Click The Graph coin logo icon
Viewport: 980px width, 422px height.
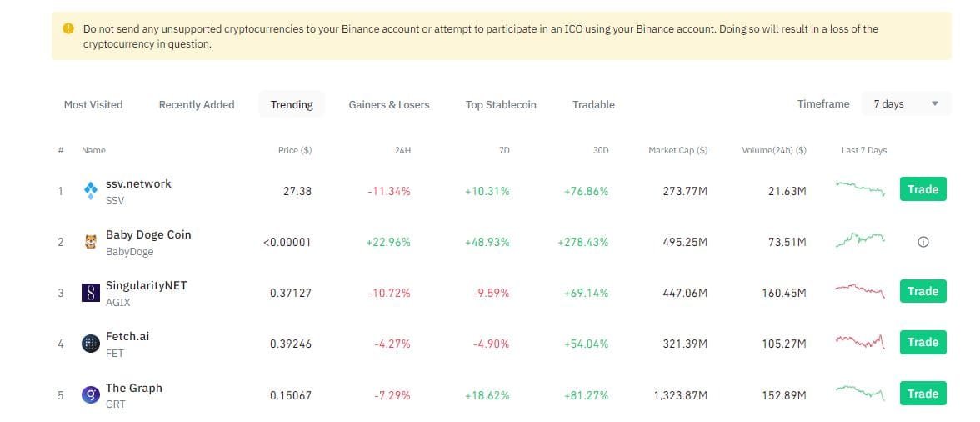[91, 394]
